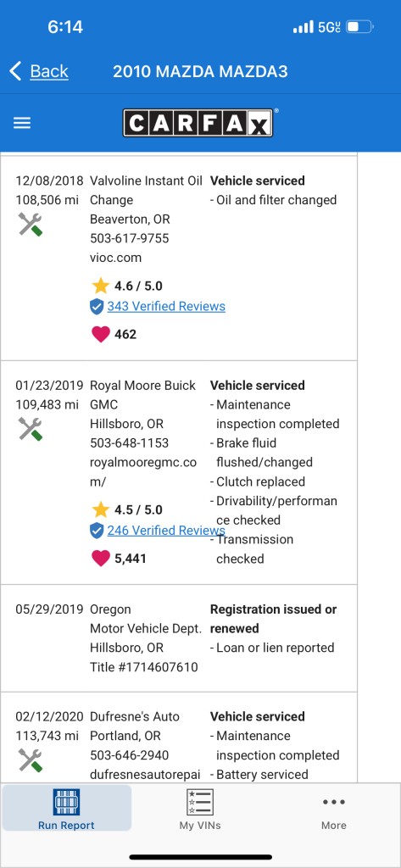Open the More tab

(334, 809)
